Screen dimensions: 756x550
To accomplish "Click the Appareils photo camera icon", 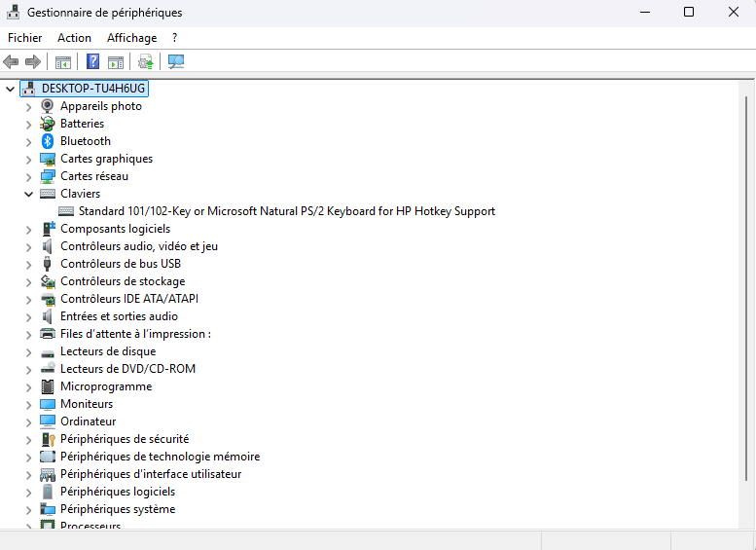I will (x=48, y=106).
